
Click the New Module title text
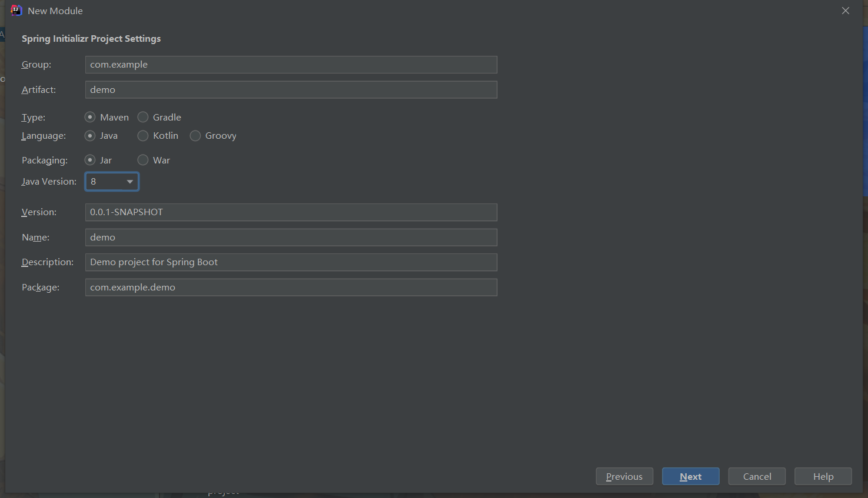coord(55,11)
